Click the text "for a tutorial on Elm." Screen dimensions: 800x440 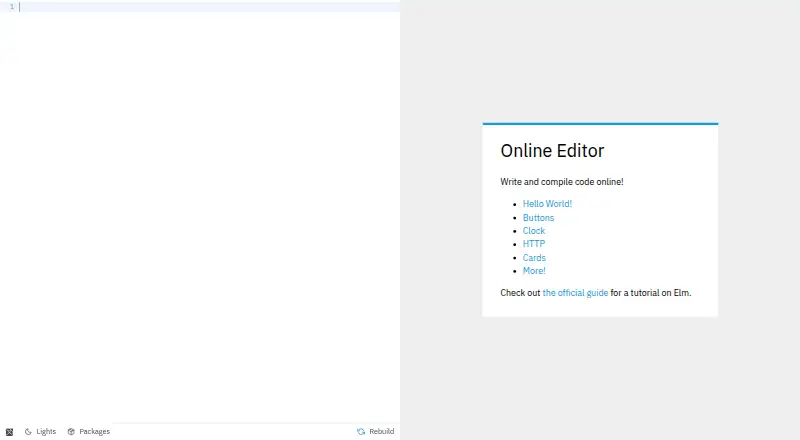pos(651,293)
